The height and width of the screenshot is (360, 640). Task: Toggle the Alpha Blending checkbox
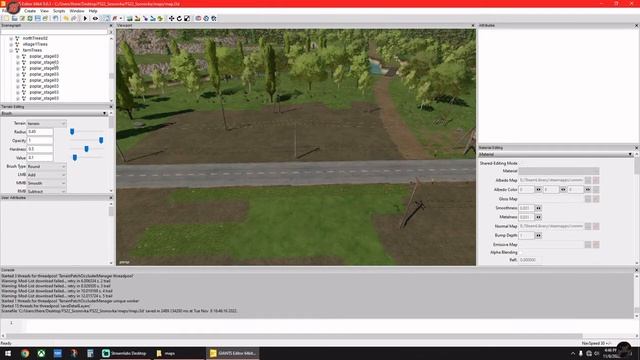521,253
